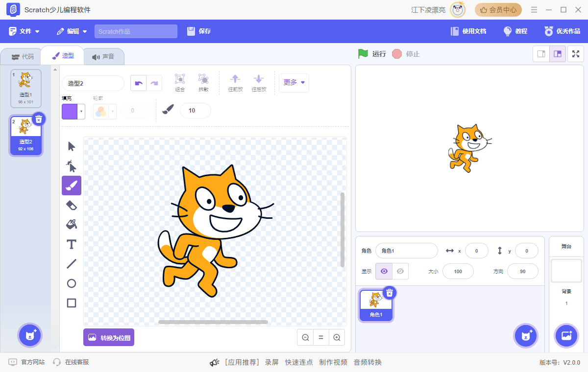Select the eraser tool
The height and width of the screenshot is (372, 588).
tap(72, 205)
